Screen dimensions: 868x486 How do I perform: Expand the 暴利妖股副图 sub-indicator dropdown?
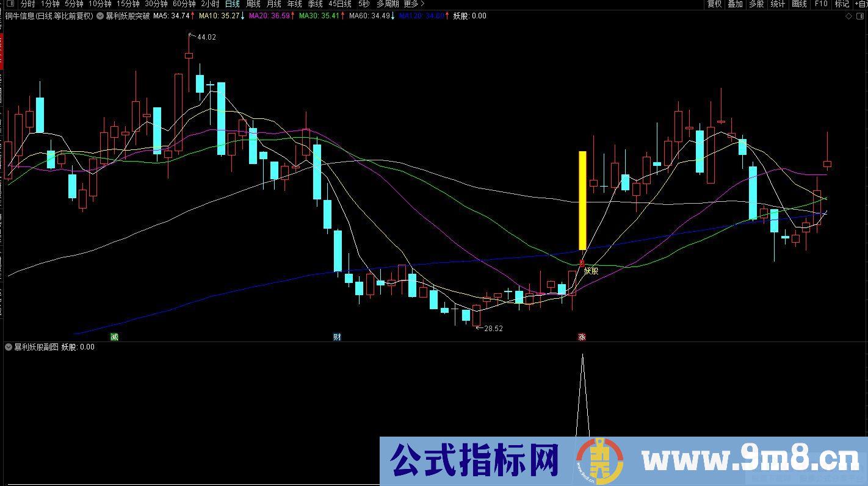coord(9,347)
